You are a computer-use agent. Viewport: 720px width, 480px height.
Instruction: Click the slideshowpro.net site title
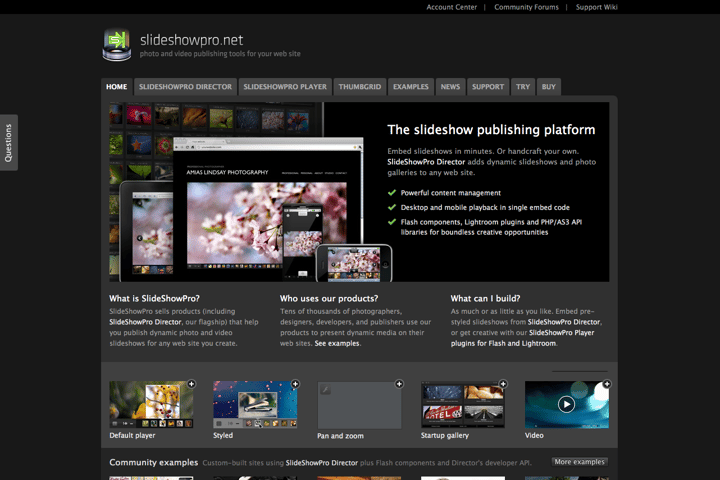(191, 40)
